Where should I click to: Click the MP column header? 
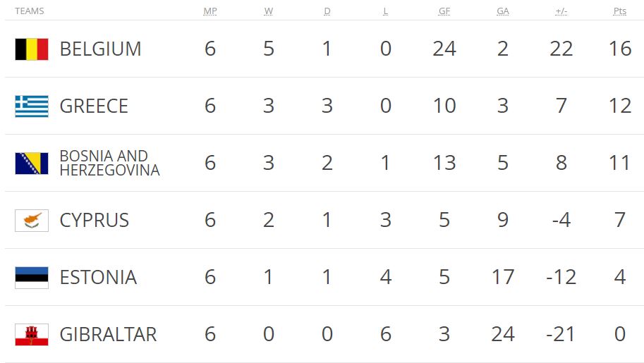210,11
